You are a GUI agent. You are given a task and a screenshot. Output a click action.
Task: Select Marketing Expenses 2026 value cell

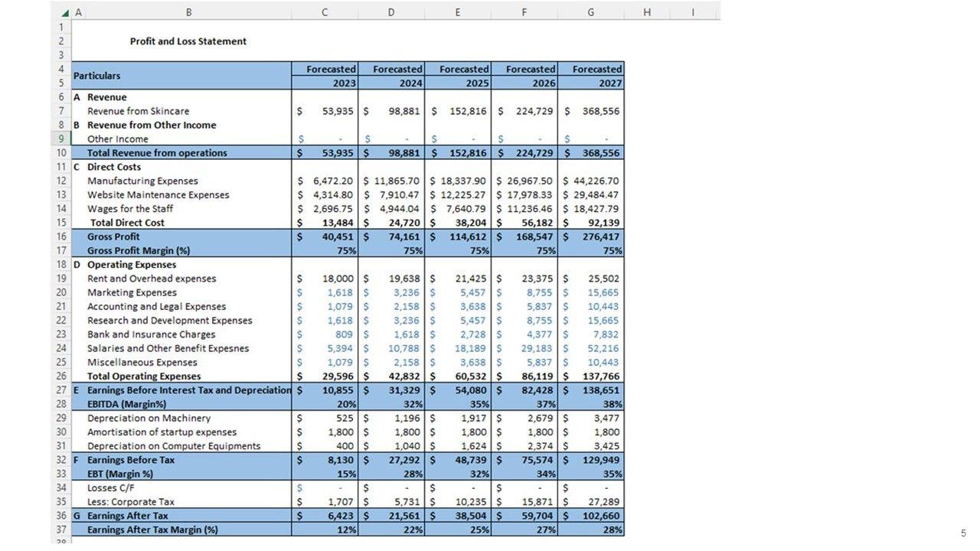524,293
